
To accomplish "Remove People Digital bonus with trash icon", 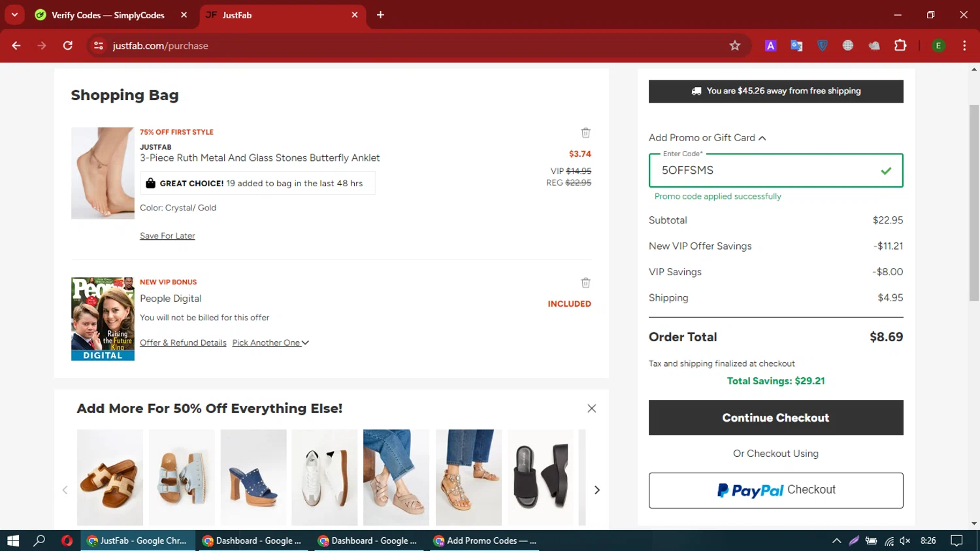I will pos(585,283).
